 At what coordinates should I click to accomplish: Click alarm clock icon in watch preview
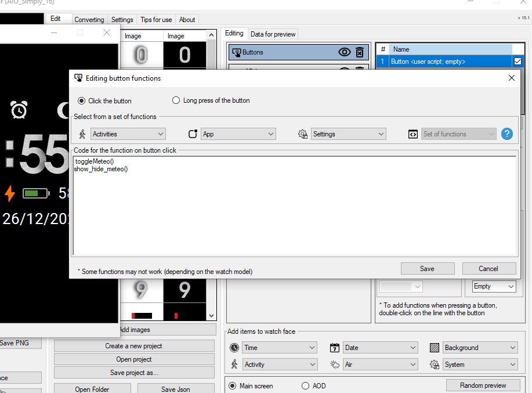[x=19, y=110]
